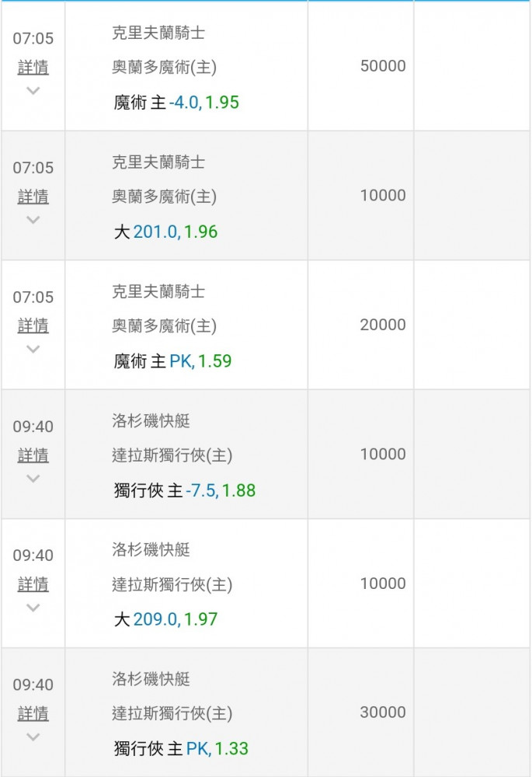Open 詳情 for the 獨行俠 主 PK bet
532x777 pixels.
33,713
